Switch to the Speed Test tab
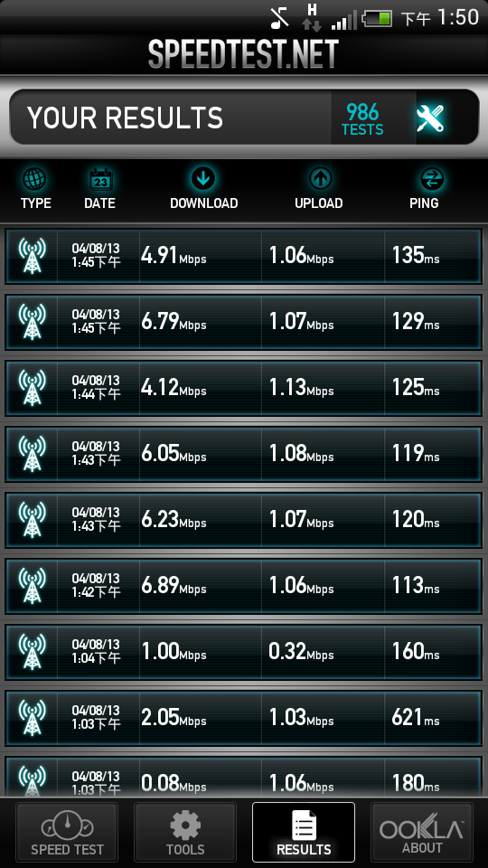 67,832
